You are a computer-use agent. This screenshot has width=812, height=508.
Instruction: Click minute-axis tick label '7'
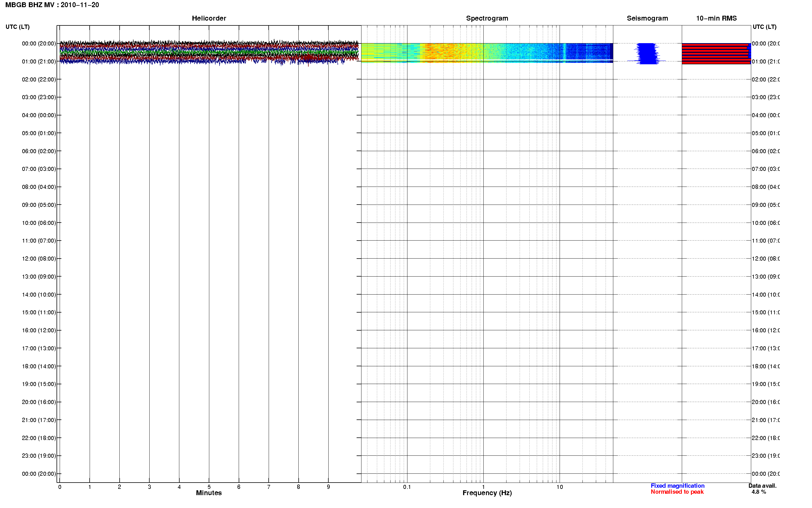pyautogui.click(x=269, y=487)
